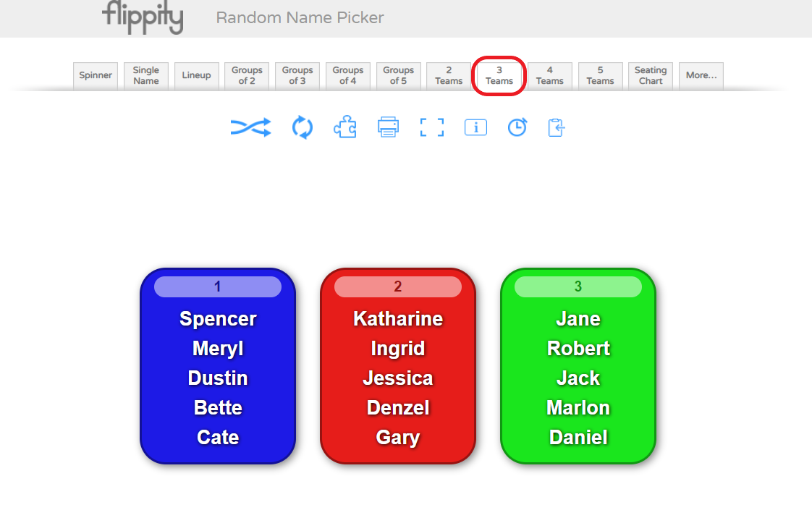
Task: Click the Flippity logo
Action: pos(143,17)
